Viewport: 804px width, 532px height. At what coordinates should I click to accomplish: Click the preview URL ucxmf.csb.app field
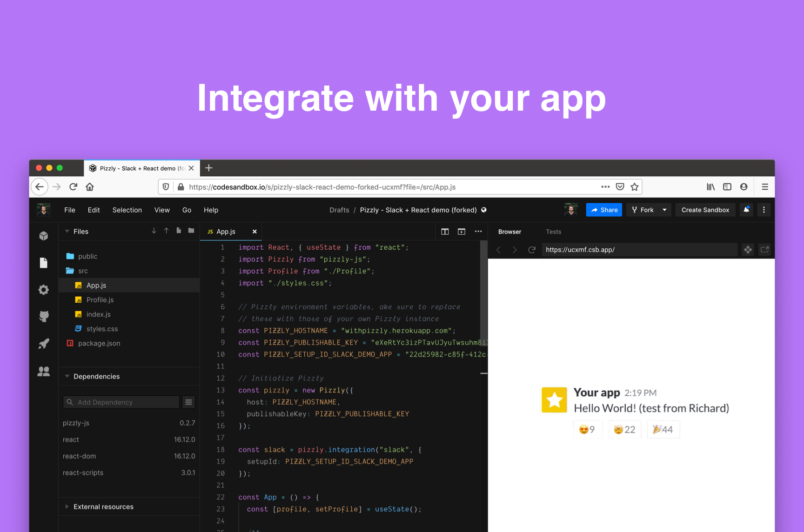pyautogui.click(x=639, y=250)
